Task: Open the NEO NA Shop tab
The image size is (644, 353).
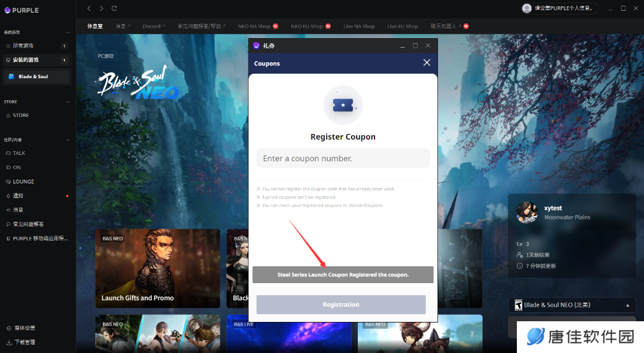Action: tap(258, 26)
